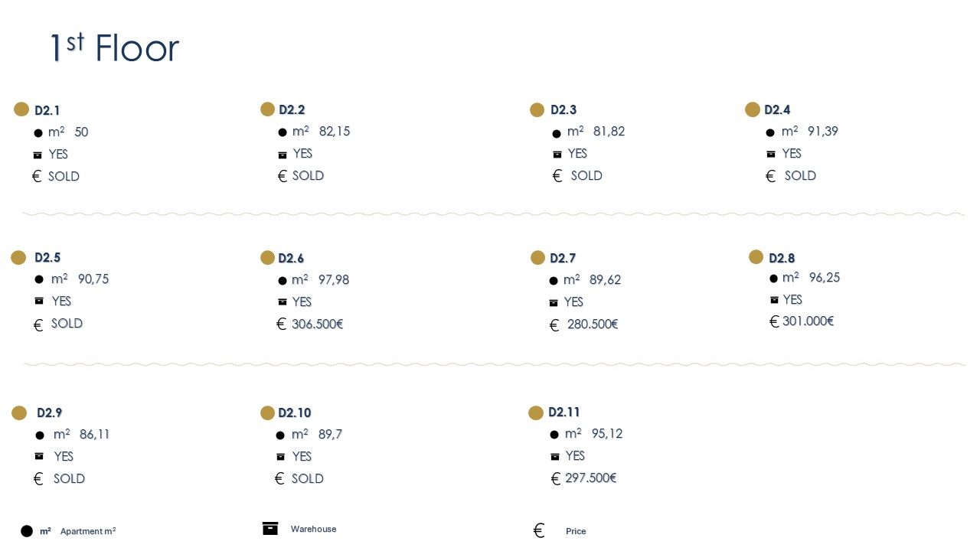Viewport: 980px width, 551px height.
Task: Click the gold bullet for D2.11
Action: click(536, 413)
